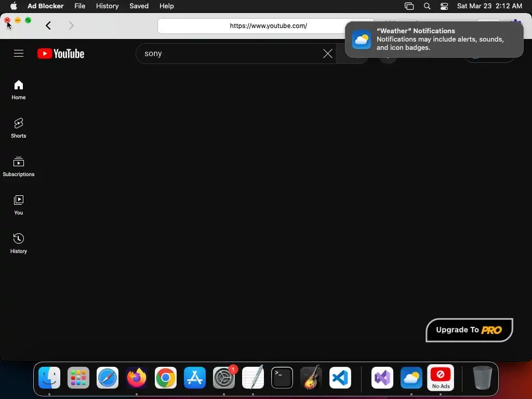
Task: Click the date and time clock
Action: (x=489, y=6)
